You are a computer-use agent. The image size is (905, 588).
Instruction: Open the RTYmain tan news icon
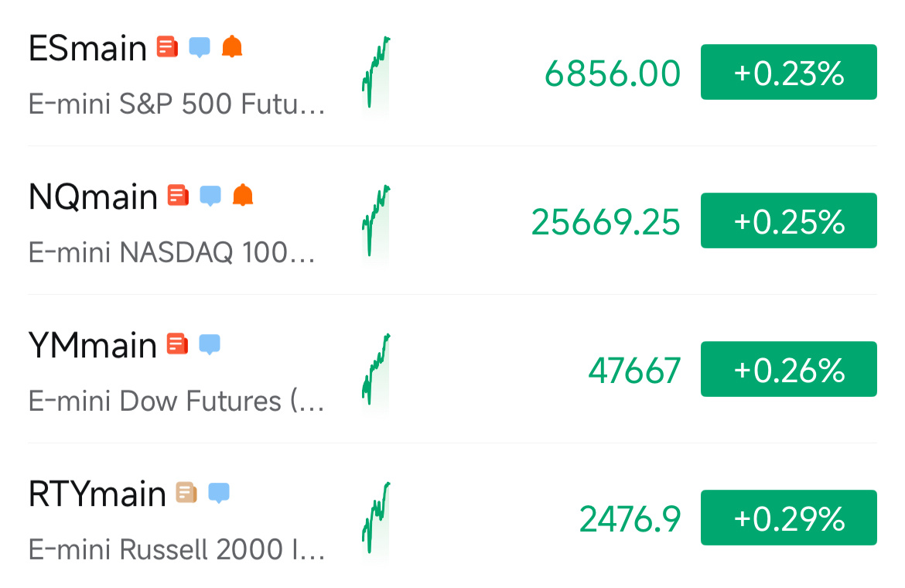point(186,492)
